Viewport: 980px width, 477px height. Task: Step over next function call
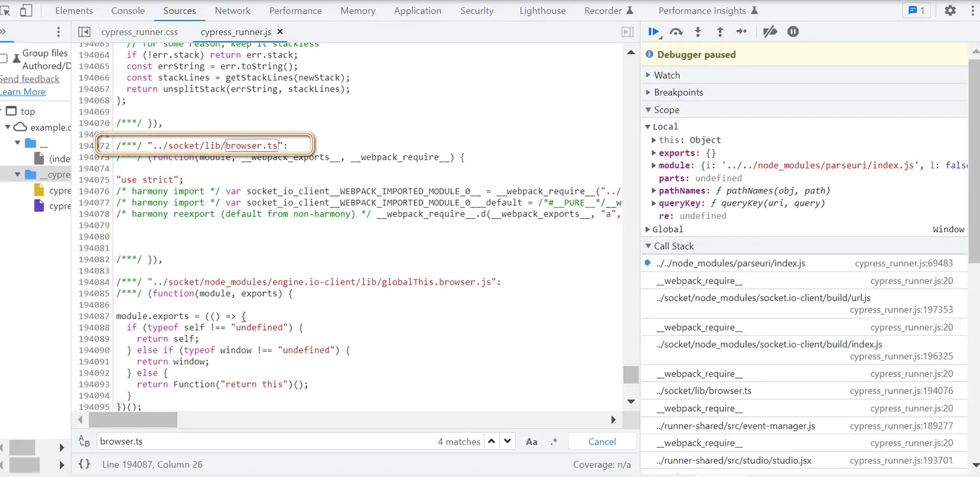[x=675, y=31]
